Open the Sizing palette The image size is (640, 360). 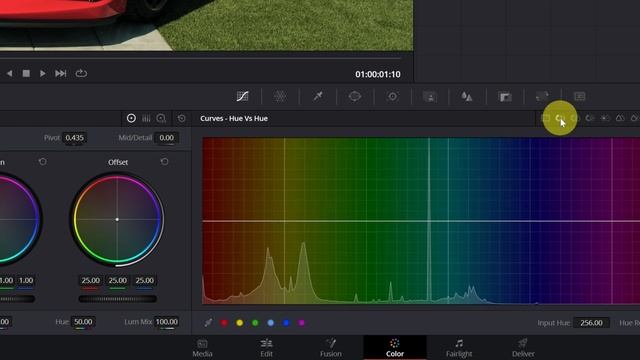tap(542, 96)
